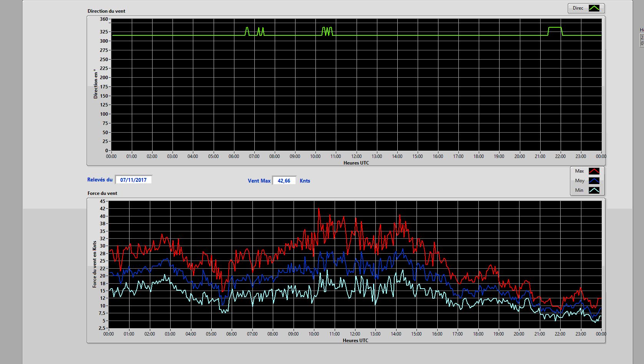Click the 'Force du vent' chart title
The height and width of the screenshot is (364, 644).
(x=102, y=193)
